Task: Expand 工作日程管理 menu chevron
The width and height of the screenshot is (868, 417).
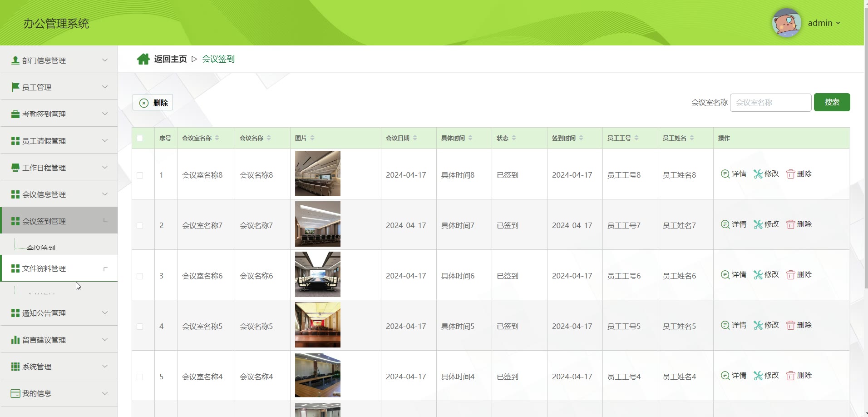Action: coord(105,167)
